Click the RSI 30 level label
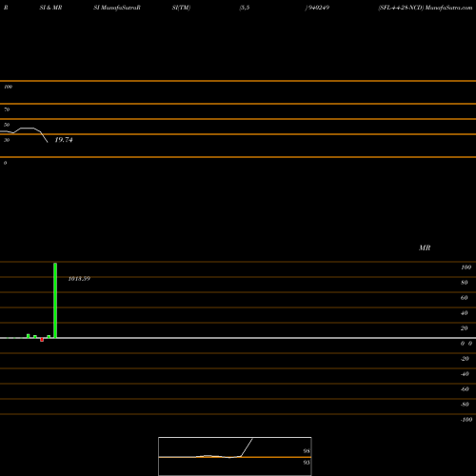476x476 pixels. click(x=7, y=140)
